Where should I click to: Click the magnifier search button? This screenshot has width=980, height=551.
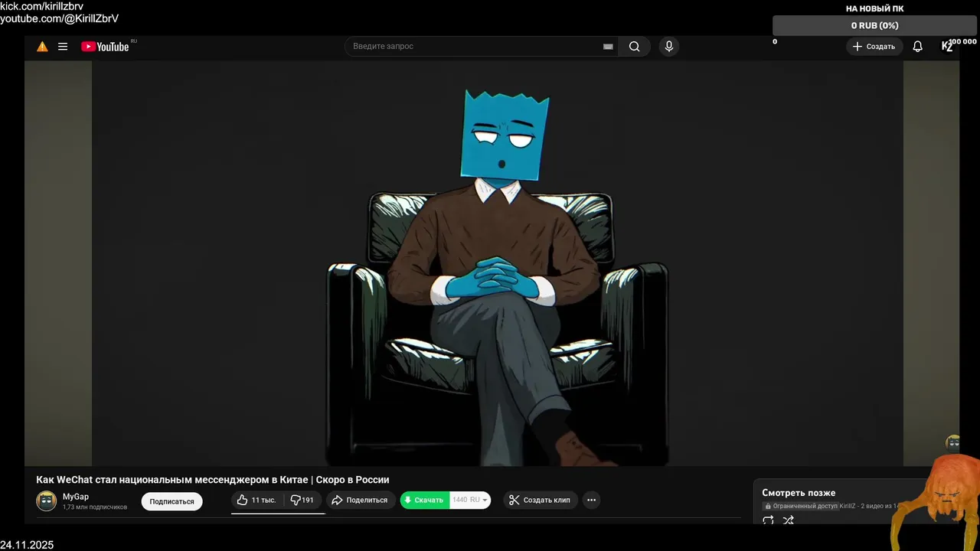tap(634, 47)
